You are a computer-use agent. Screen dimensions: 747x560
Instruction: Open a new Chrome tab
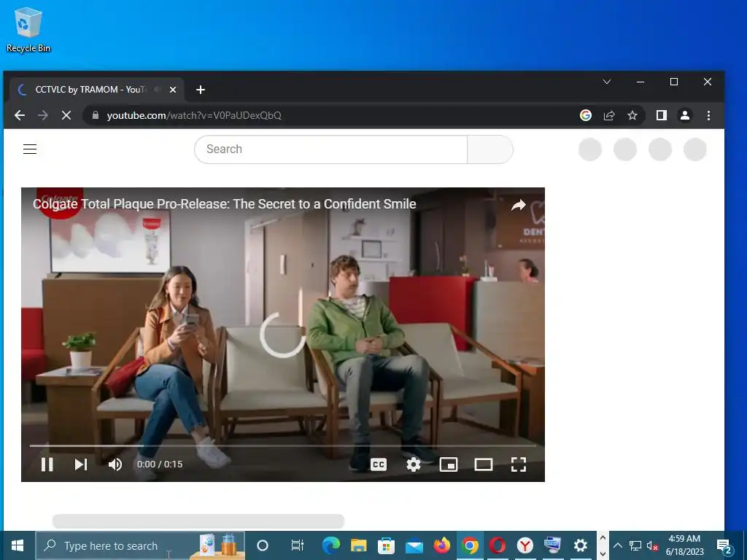[x=201, y=90]
